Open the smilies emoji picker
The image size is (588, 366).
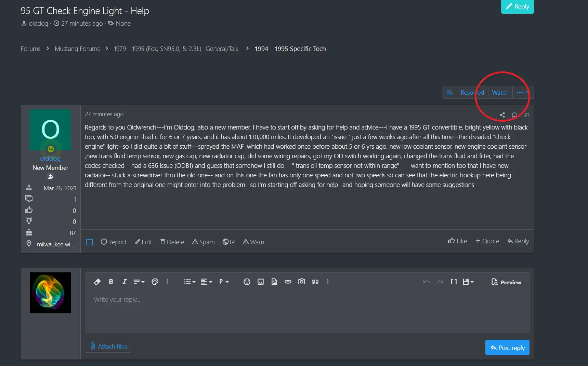pos(247,282)
